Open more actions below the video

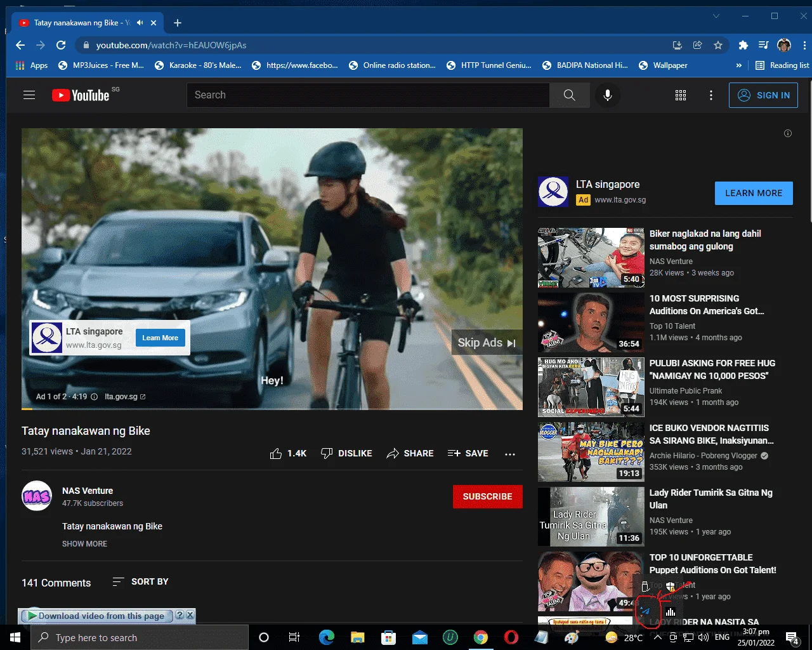(x=510, y=454)
